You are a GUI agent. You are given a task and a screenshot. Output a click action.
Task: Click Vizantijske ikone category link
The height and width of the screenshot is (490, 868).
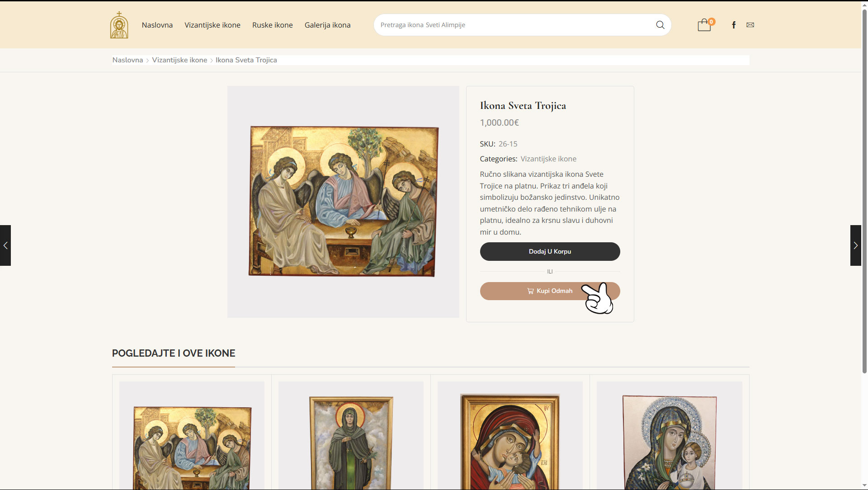[x=548, y=159]
